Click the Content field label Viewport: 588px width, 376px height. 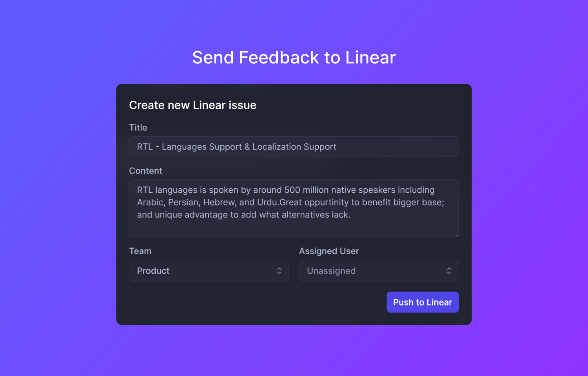145,171
